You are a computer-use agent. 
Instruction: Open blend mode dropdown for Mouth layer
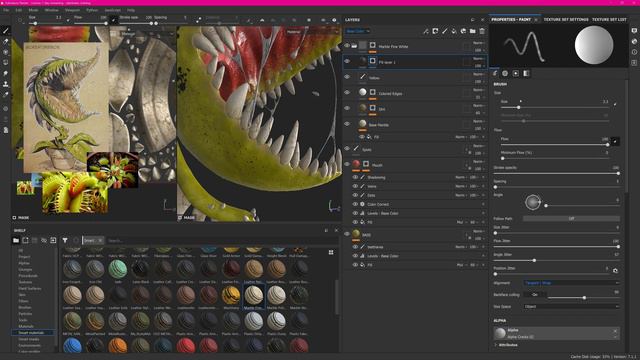click(479, 161)
